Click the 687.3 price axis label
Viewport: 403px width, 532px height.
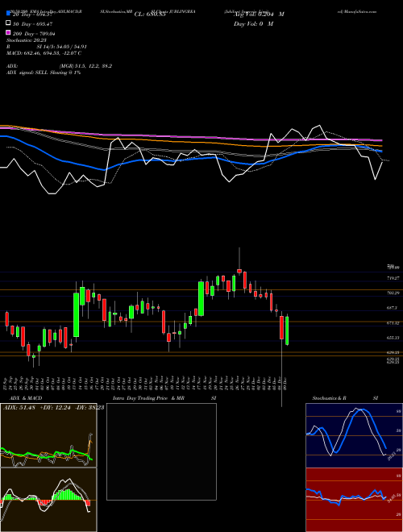pos(392,308)
